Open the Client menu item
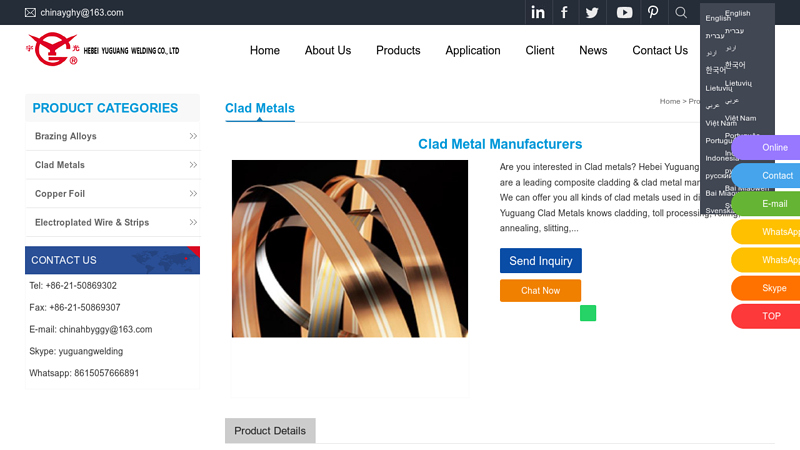The height and width of the screenshot is (450, 800). 540,51
